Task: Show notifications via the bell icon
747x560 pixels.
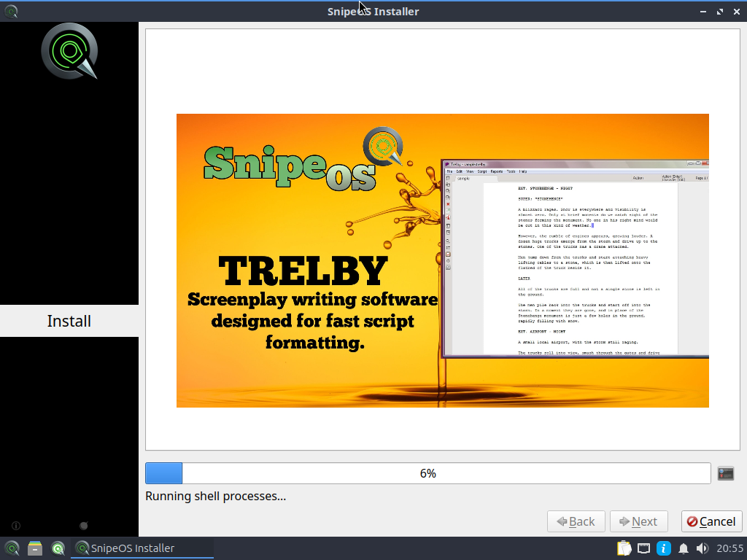Action: click(x=683, y=548)
